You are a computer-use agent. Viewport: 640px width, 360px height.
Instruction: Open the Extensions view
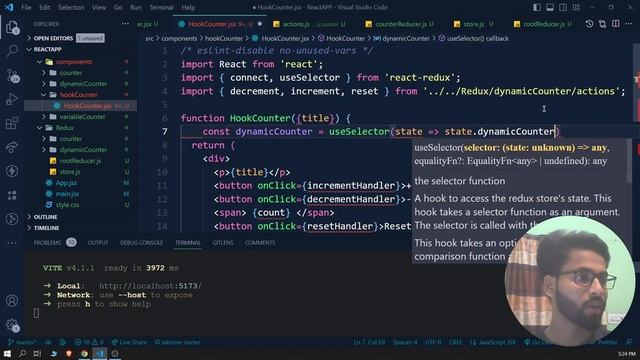pos(12,123)
